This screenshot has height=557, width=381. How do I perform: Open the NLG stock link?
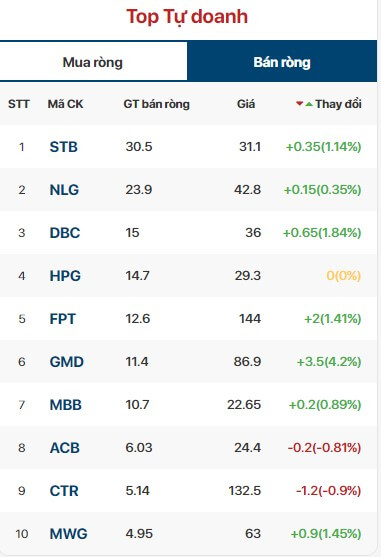tap(64, 190)
